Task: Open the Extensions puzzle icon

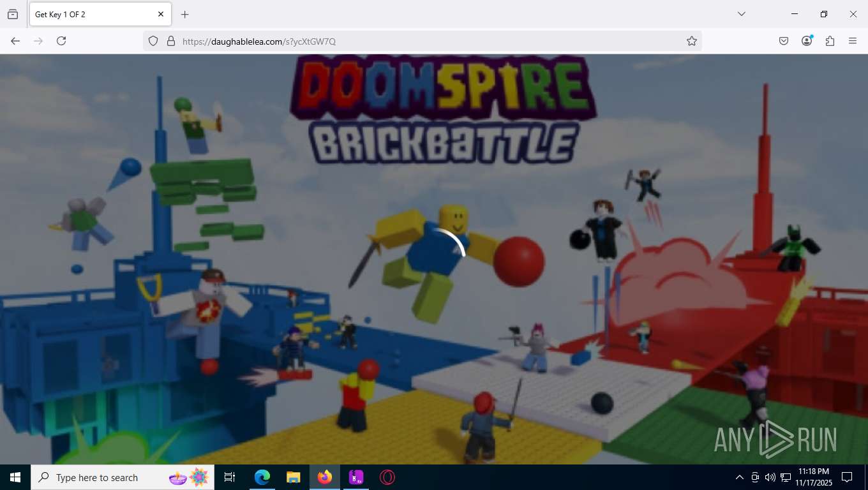Action: point(830,41)
